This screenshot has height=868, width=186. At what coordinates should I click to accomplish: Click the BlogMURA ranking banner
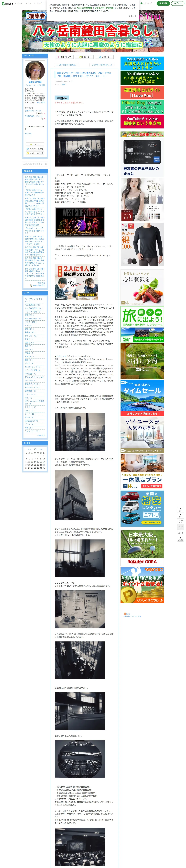pyautogui.click(x=62, y=98)
